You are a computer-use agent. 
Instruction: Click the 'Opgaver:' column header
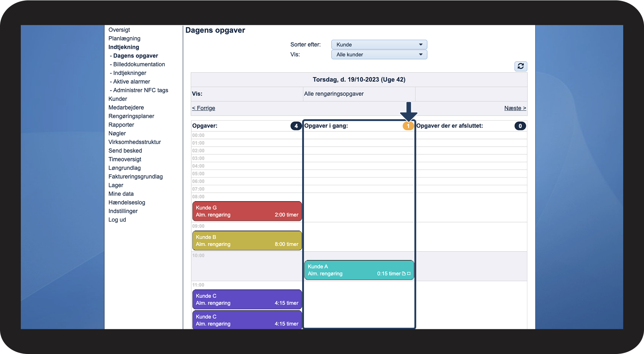tap(205, 126)
